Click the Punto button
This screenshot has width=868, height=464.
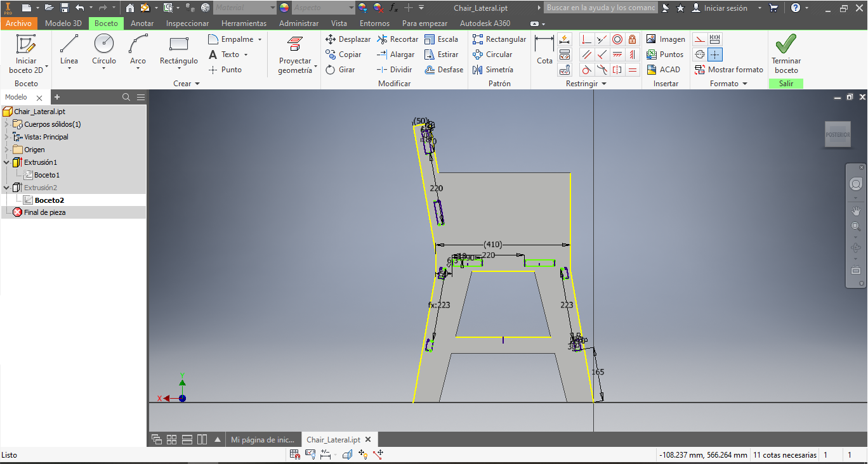(225, 70)
